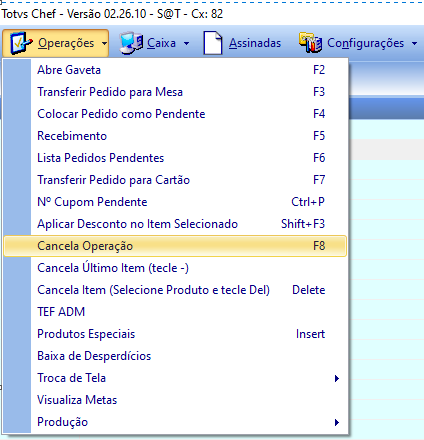Select Cancela Último Item (tecle -)
424x440 pixels.
point(175,268)
